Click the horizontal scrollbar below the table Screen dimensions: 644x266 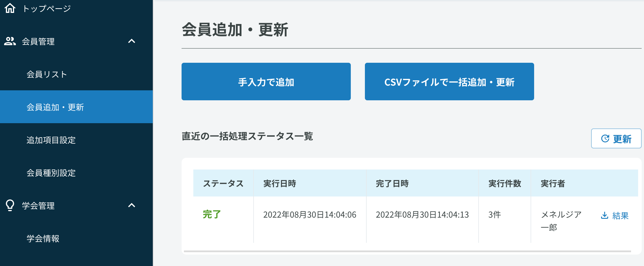click(x=407, y=251)
